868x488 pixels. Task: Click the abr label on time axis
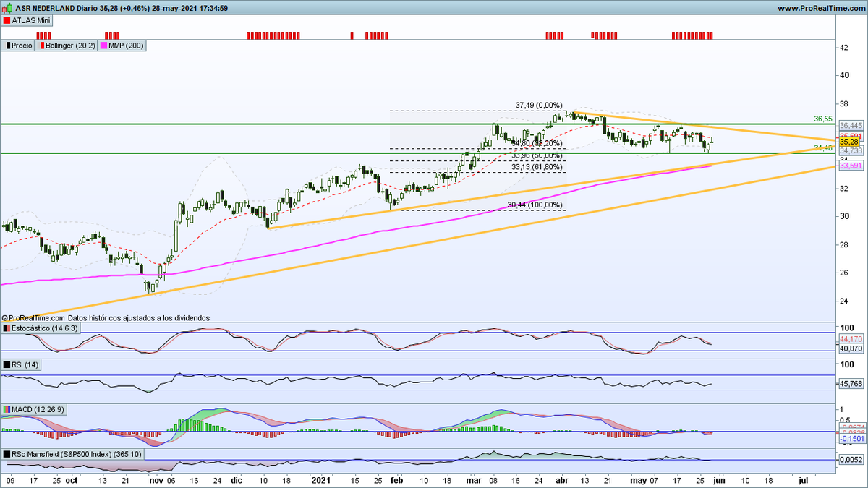(x=561, y=479)
